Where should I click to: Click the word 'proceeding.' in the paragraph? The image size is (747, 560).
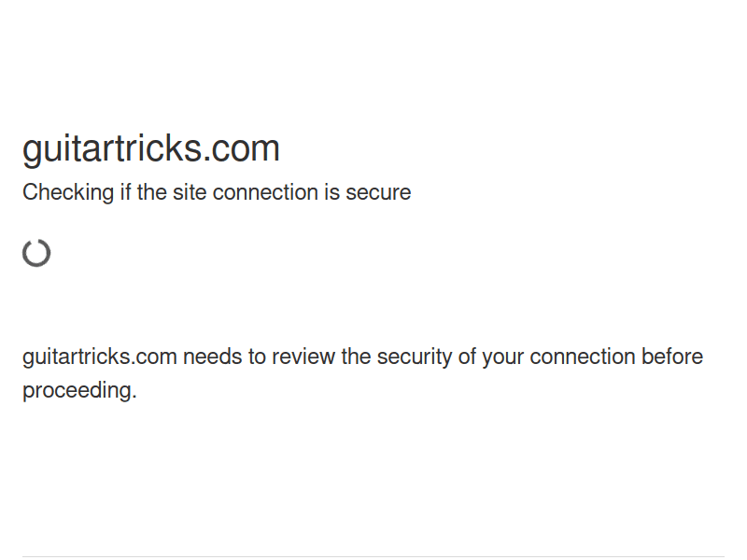pyautogui.click(x=79, y=390)
